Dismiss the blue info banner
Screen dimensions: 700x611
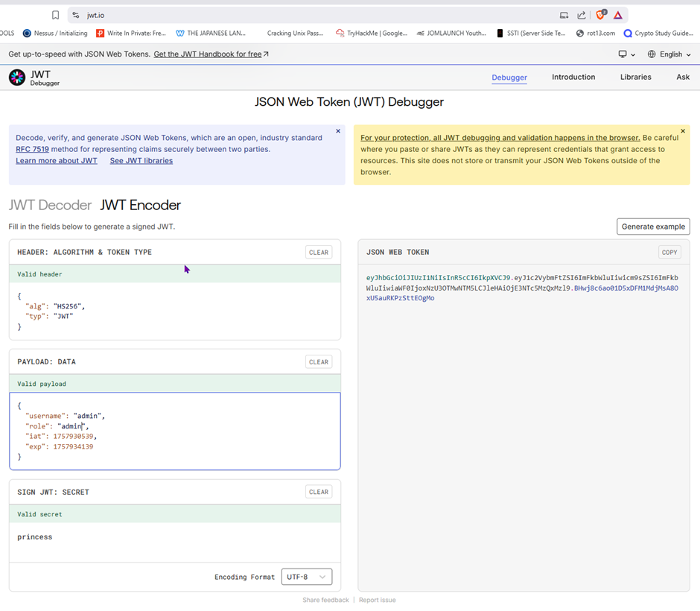pyautogui.click(x=338, y=131)
